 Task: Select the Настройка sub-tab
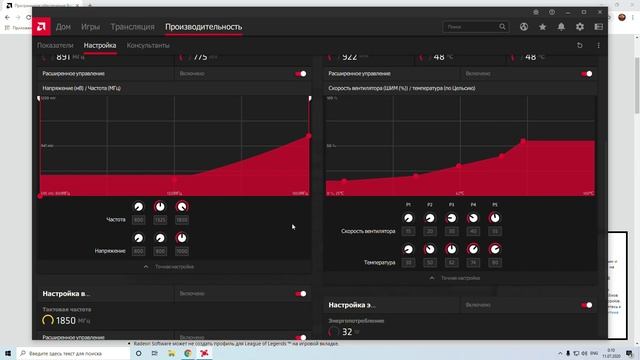100,45
